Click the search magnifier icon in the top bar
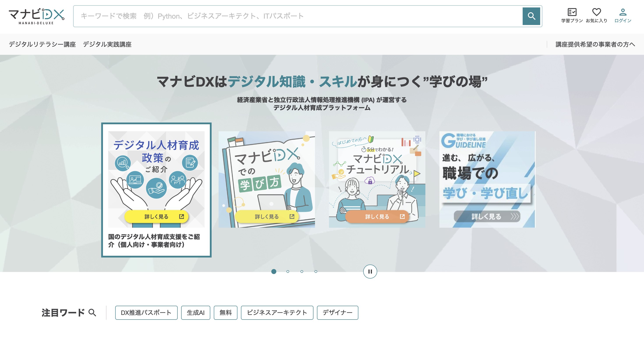The height and width of the screenshot is (341, 644). click(531, 16)
